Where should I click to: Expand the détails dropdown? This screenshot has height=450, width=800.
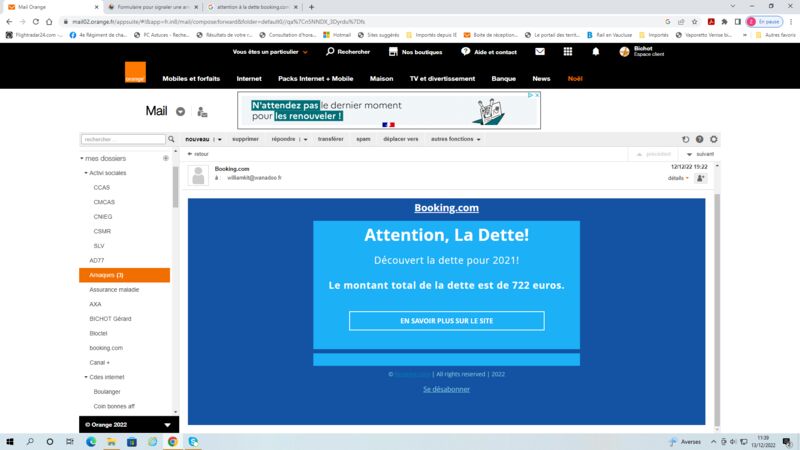click(678, 178)
